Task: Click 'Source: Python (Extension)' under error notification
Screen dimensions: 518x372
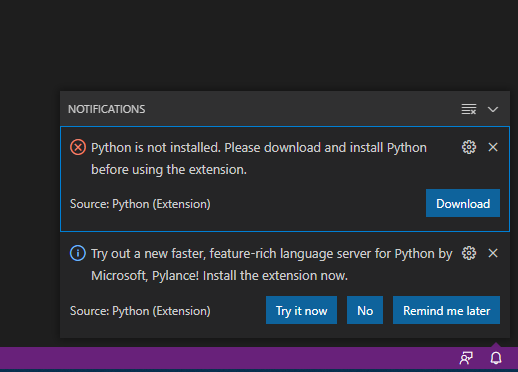Action: [140, 204]
